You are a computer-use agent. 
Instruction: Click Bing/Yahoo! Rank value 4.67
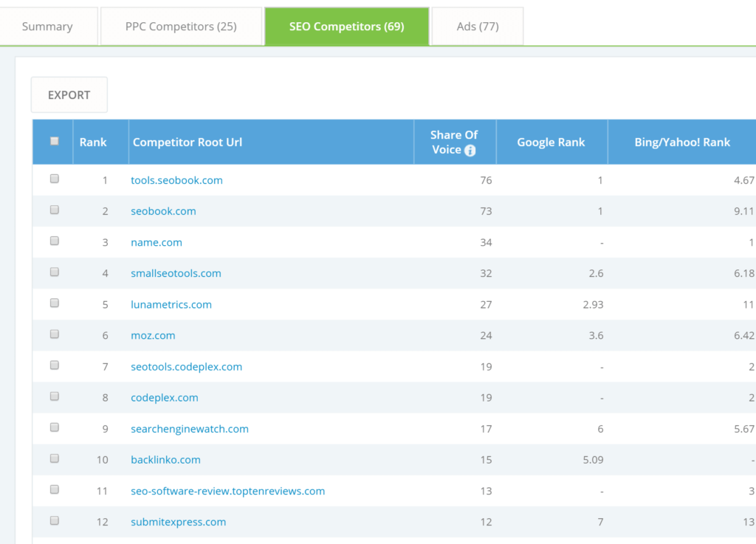[744, 180]
